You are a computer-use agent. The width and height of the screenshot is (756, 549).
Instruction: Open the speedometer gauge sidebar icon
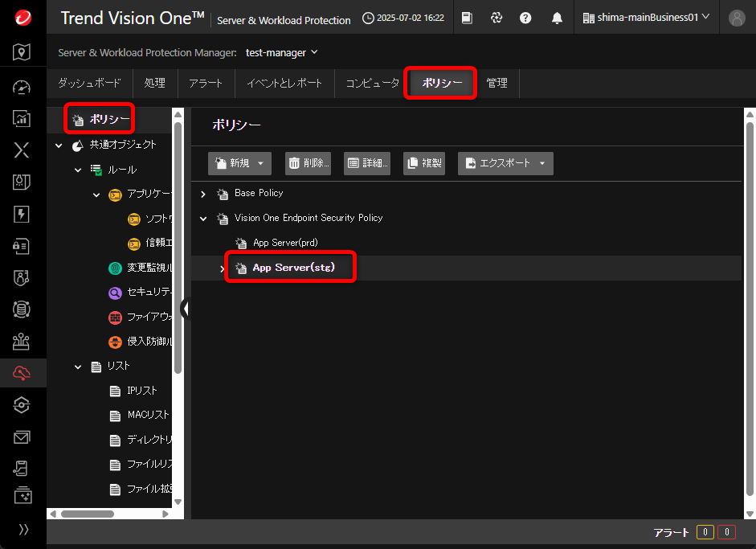coord(22,88)
